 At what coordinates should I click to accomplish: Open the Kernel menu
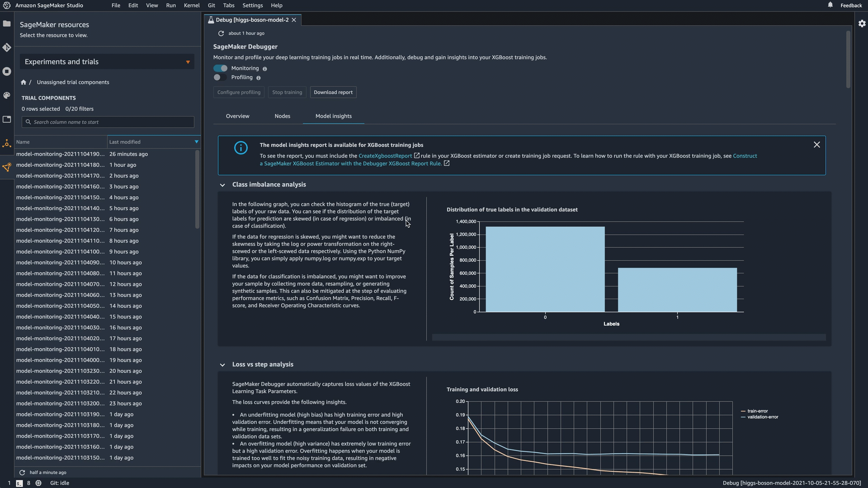[x=191, y=5]
